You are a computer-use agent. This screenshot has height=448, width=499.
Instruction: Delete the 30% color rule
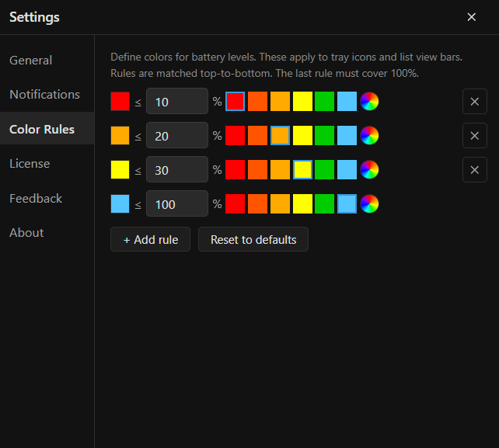click(x=474, y=170)
